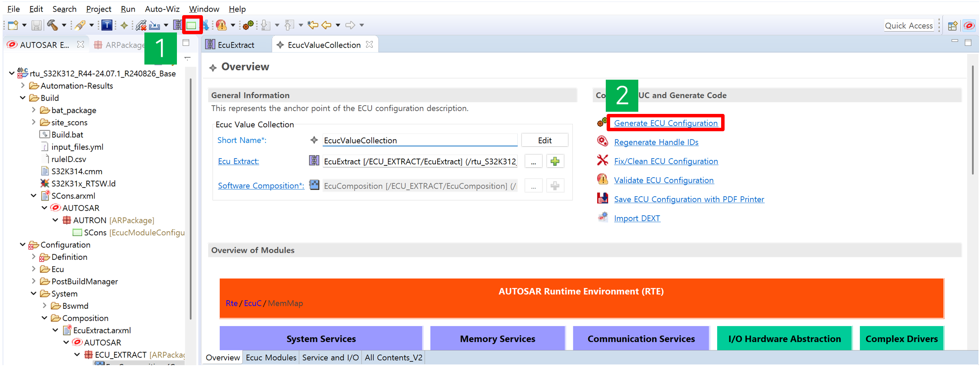This screenshot has height=366, width=980.
Task: Click the green rectangle module configuration icon
Action: coord(191,25)
